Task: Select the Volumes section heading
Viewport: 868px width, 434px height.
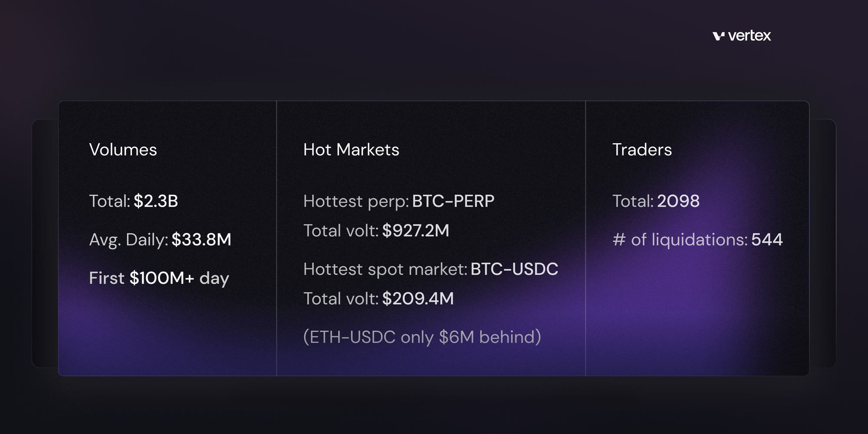Action: [123, 150]
